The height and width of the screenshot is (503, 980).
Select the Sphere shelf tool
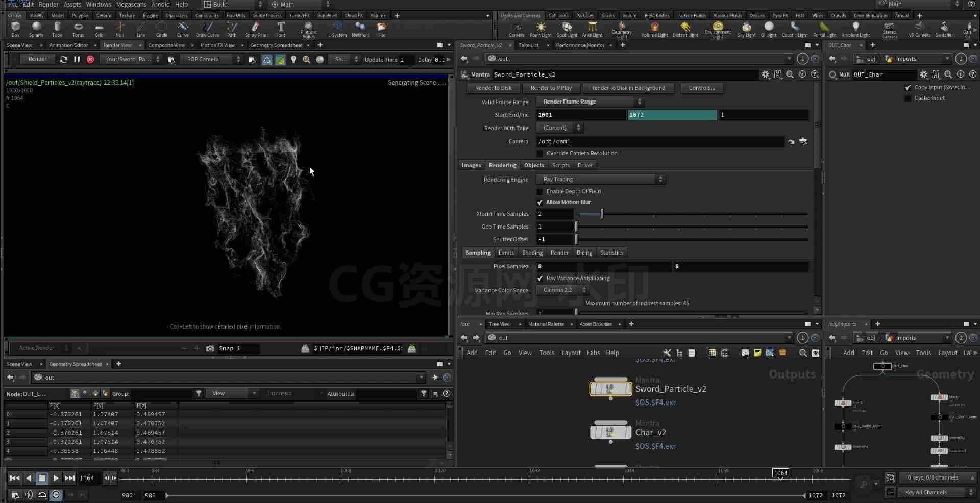pos(36,29)
